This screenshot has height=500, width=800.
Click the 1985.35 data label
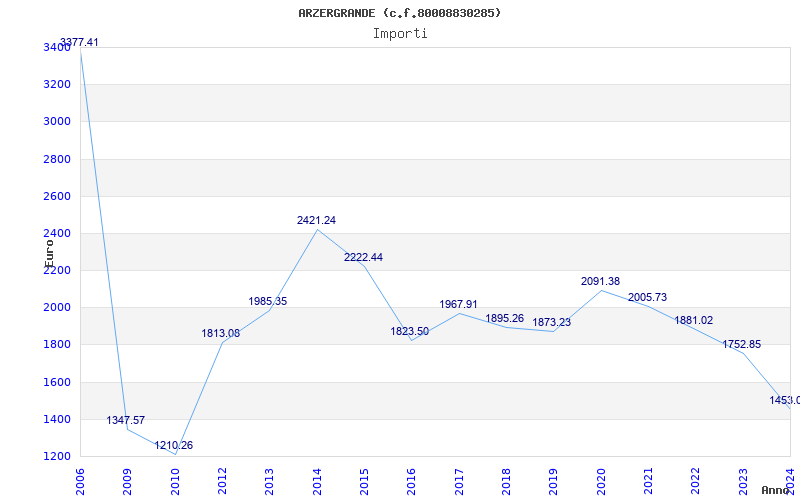268,302
